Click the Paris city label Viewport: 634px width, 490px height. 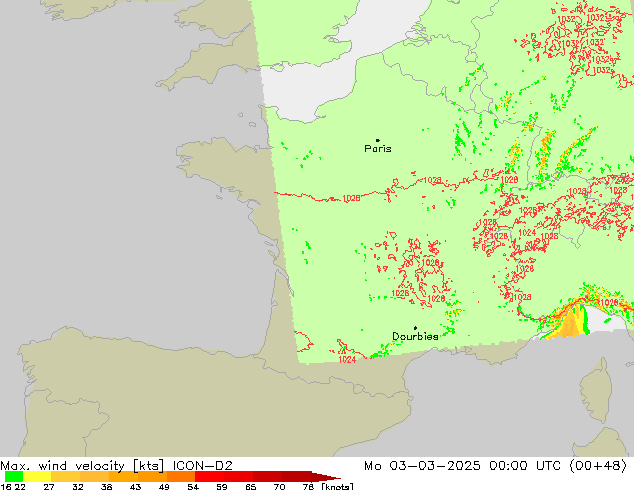pyautogui.click(x=378, y=149)
